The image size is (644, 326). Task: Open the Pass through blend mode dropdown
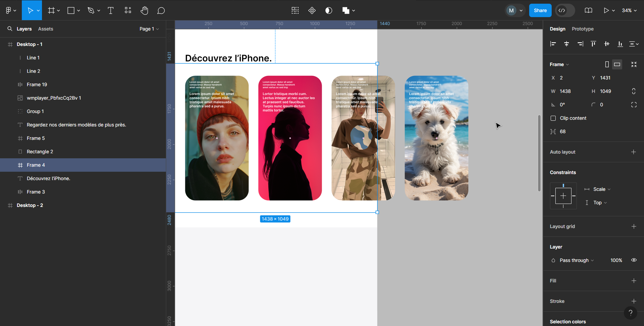pyautogui.click(x=577, y=260)
